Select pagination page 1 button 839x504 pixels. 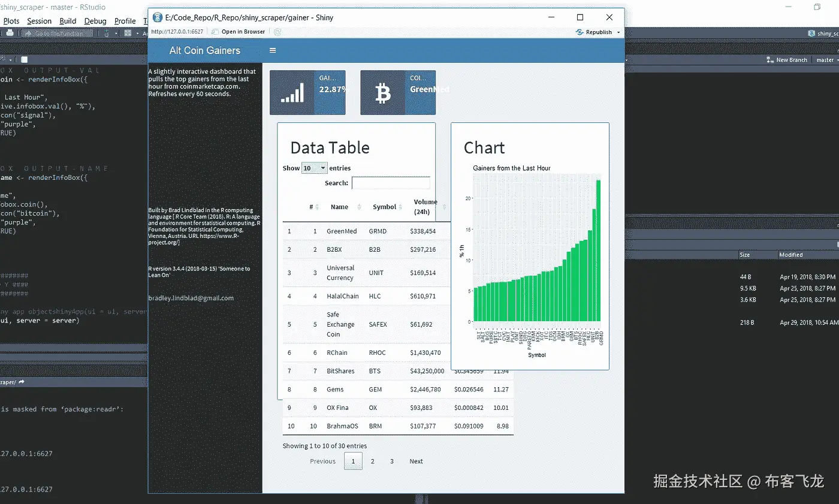point(353,461)
